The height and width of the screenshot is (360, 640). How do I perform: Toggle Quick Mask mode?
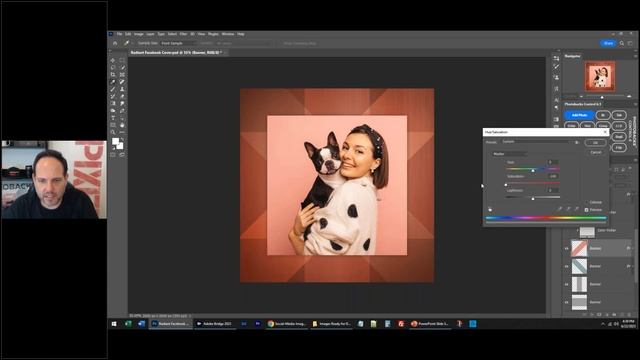pyautogui.click(x=113, y=155)
